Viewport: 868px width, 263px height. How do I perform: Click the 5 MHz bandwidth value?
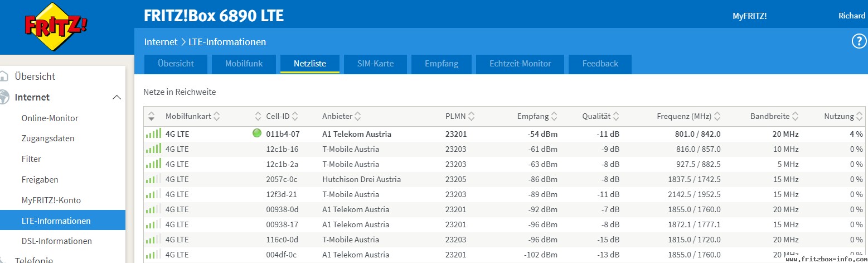787,164
